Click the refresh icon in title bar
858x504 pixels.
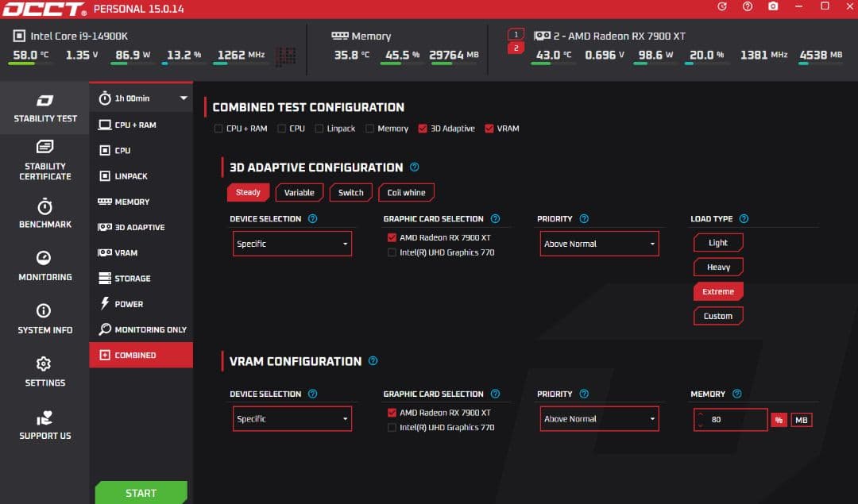coord(721,6)
